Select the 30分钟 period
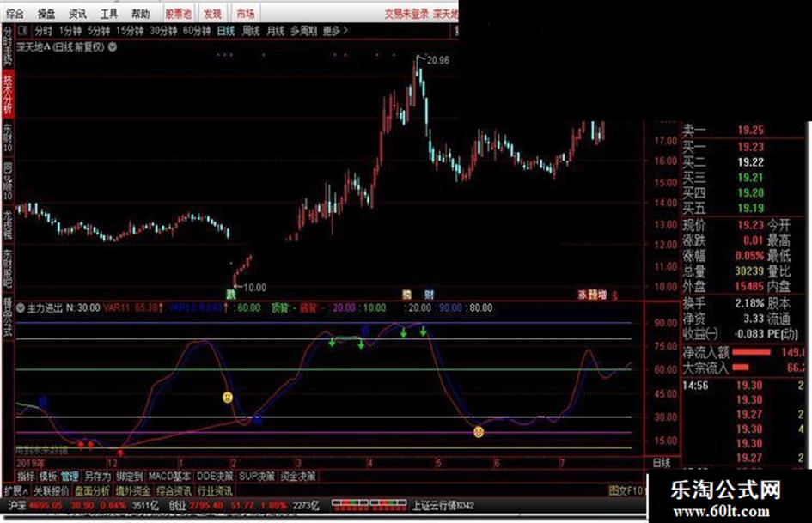Viewport: 812px width, 523px height. (x=163, y=31)
